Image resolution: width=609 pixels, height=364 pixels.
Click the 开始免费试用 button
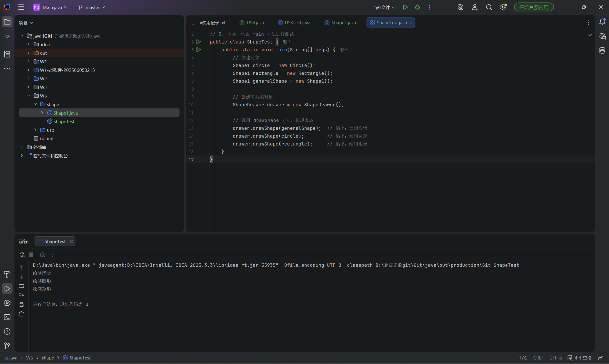tap(534, 7)
